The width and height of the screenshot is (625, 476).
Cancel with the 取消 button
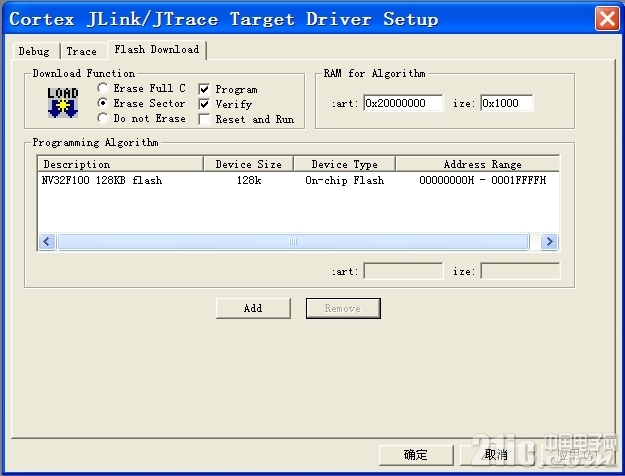tap(497, 455)
